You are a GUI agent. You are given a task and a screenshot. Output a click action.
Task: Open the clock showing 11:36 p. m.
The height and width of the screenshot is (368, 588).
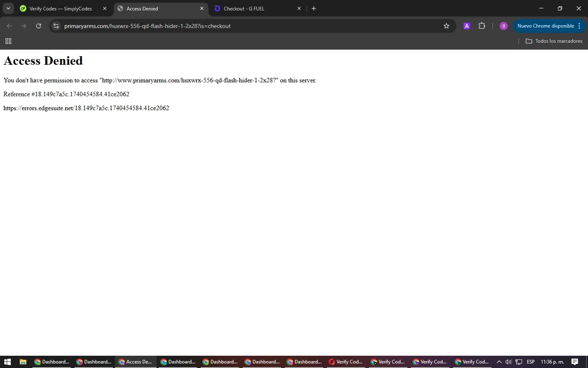pos(552,362)
